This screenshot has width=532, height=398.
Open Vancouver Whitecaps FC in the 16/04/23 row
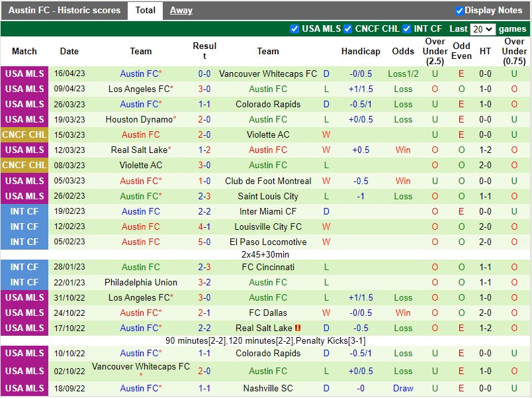[x=268, y=74]
